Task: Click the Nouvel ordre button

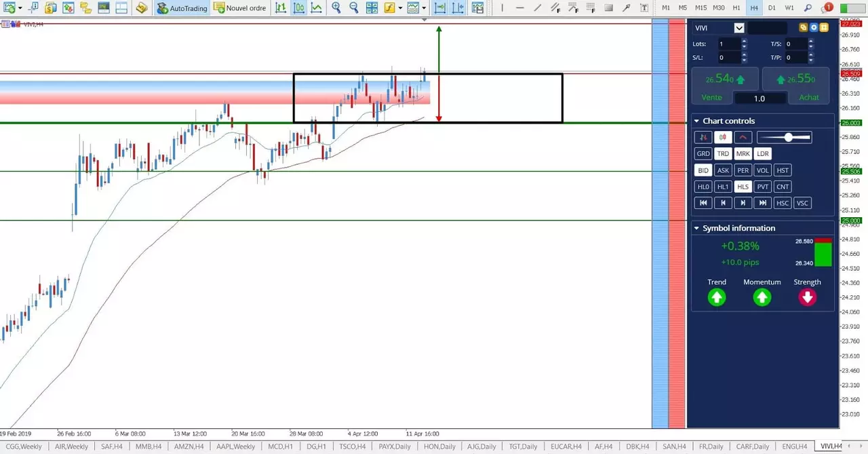Action: 239,8
